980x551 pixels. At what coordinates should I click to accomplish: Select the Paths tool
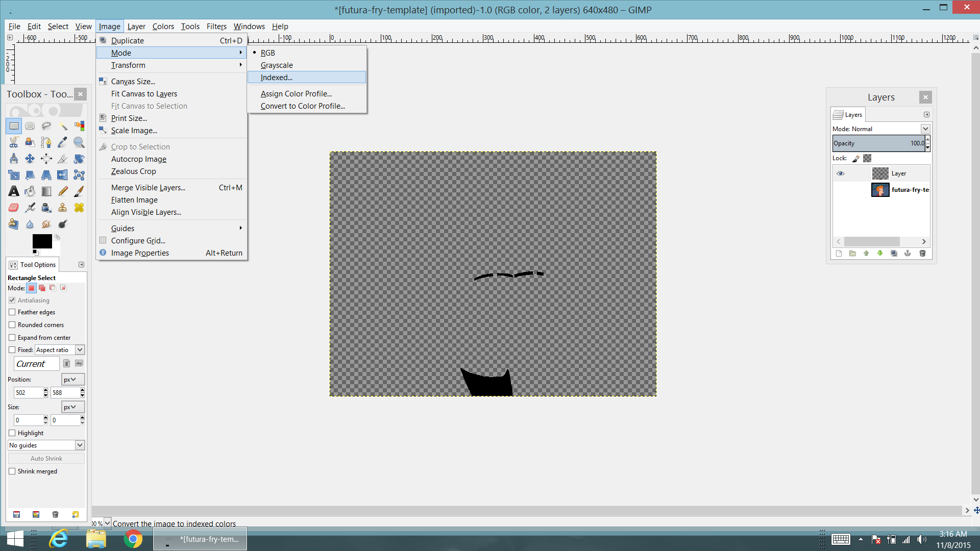[x=46, y=142]
